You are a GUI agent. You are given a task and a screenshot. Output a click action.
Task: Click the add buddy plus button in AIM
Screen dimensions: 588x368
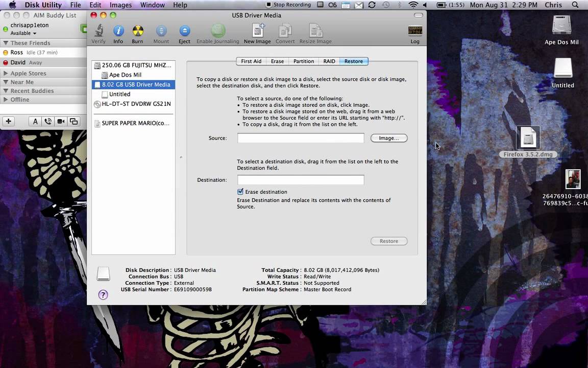9,121
